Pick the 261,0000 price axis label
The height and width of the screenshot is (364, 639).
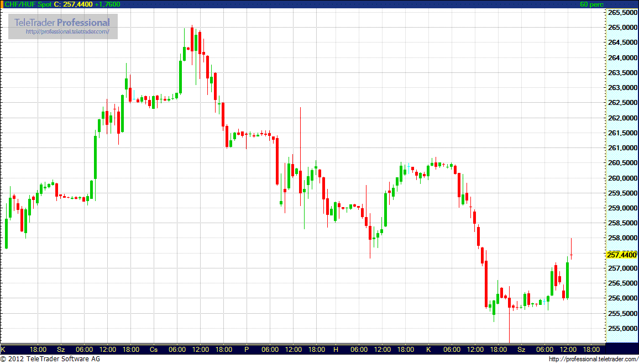coord(623,148)
